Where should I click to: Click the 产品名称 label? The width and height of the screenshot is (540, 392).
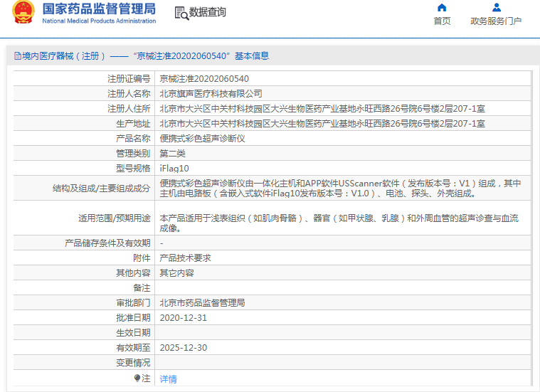pyautogui.click(x=133, y=139)
